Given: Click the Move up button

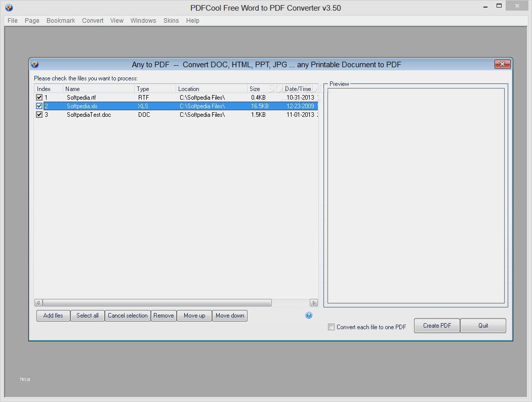Looking at the screenshot, I should click(194, 316).
